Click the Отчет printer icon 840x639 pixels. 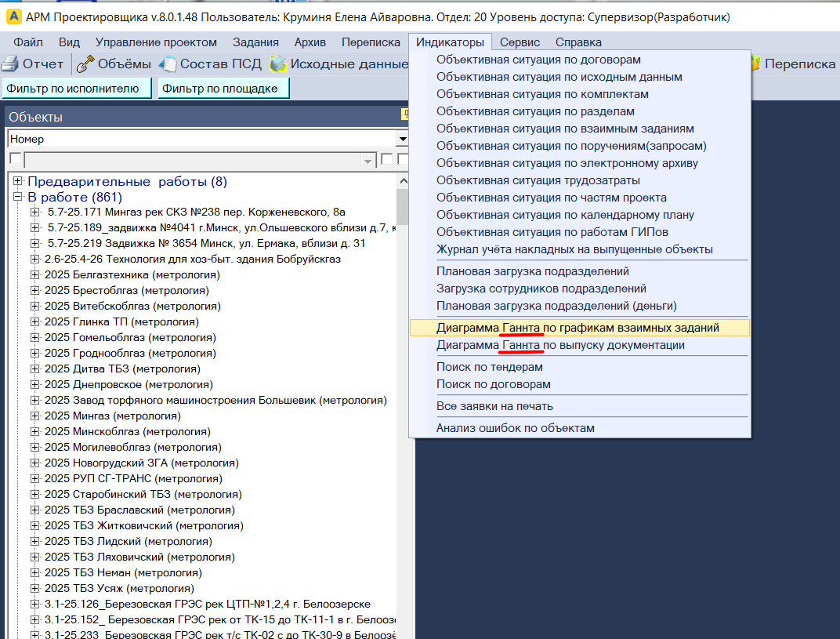(x=9, y=64)
